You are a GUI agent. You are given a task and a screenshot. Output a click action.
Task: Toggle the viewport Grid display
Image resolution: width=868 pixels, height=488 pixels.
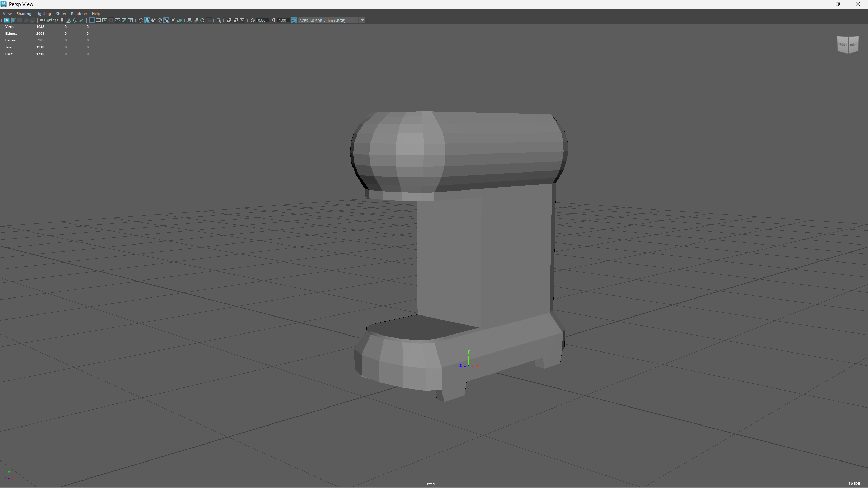92,20
